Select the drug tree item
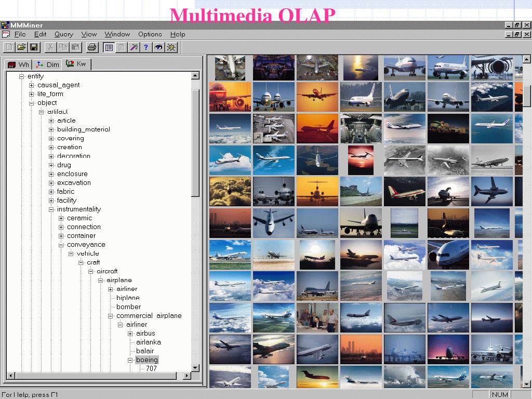Viewport: 532px width, 399px height. (64, 165)
